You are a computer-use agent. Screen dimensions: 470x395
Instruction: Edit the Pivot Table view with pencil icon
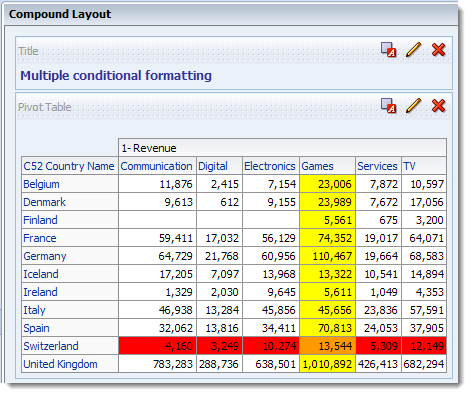tap(413, 106)
